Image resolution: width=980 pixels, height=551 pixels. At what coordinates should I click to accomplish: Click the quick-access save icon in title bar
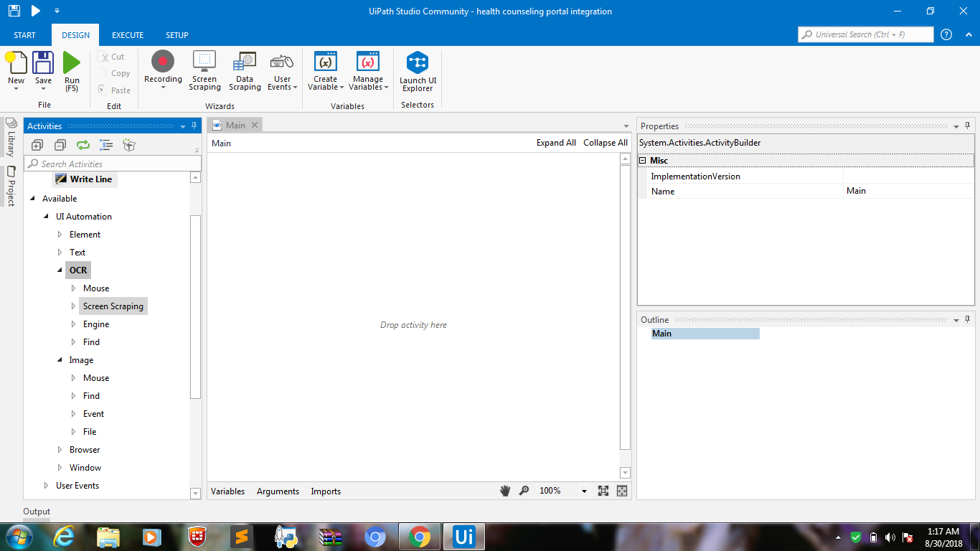(14, 11)
